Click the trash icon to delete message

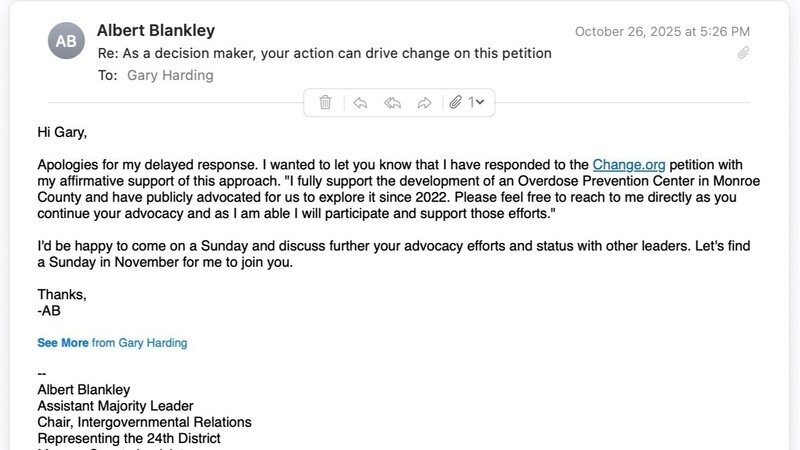[325, 102]
